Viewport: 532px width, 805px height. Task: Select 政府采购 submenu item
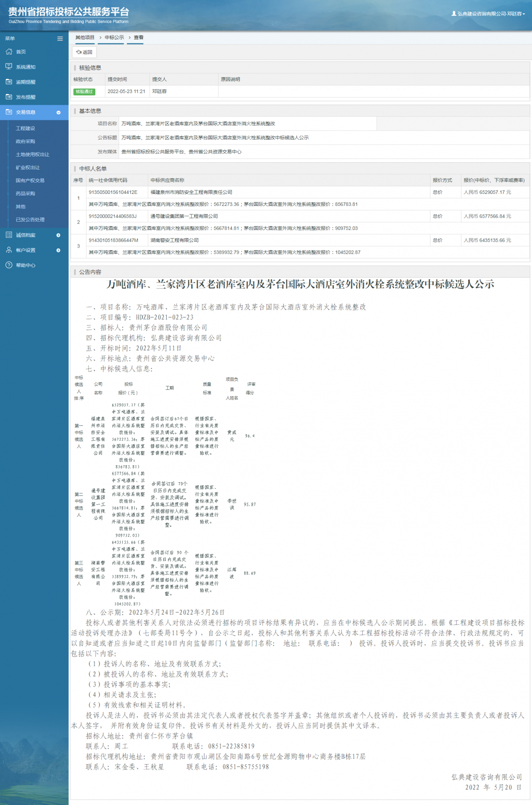[x=25, y=141]
